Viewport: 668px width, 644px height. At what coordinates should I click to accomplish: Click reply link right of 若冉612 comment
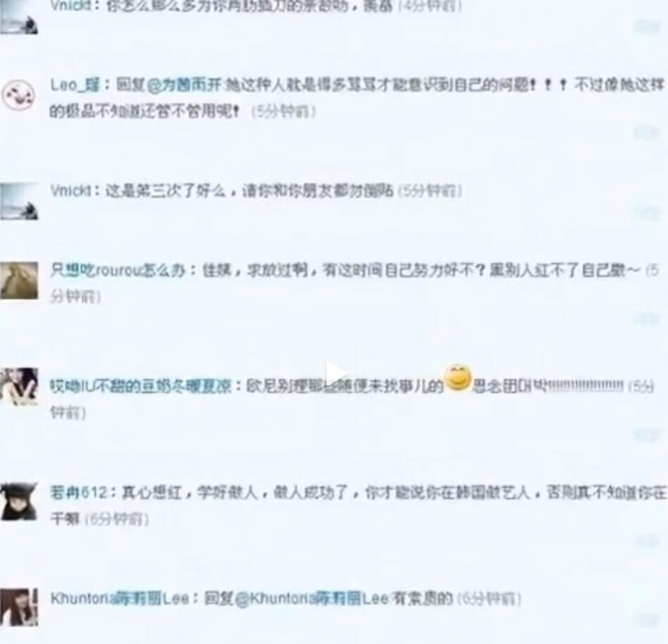[647, 542]
